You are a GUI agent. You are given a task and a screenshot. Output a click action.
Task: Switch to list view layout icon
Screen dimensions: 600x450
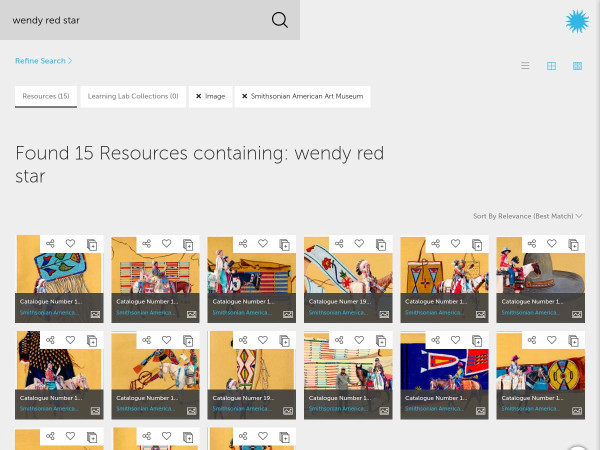pos(525,66)
